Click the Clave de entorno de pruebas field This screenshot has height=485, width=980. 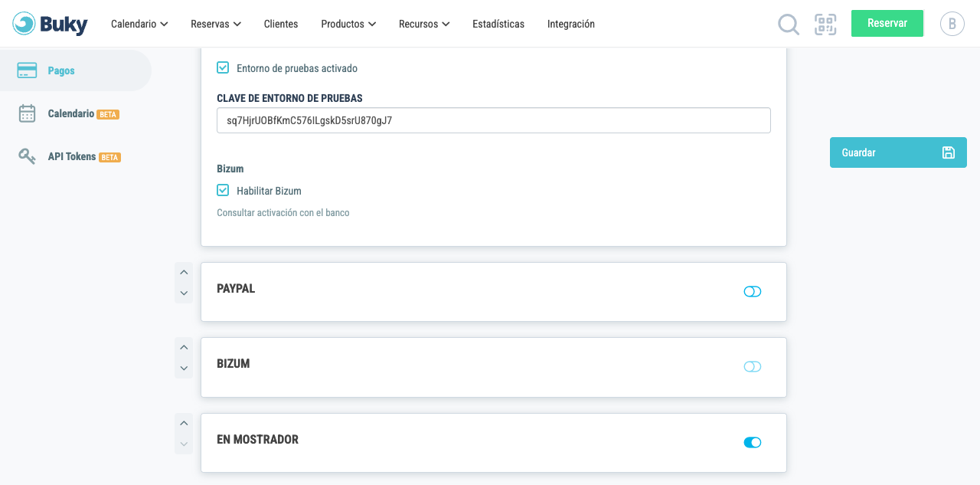494,120
